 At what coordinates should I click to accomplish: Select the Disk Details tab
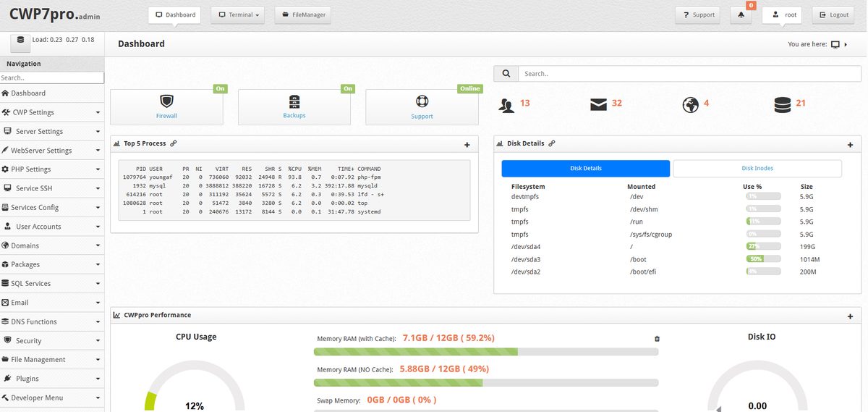pos(586,168)
